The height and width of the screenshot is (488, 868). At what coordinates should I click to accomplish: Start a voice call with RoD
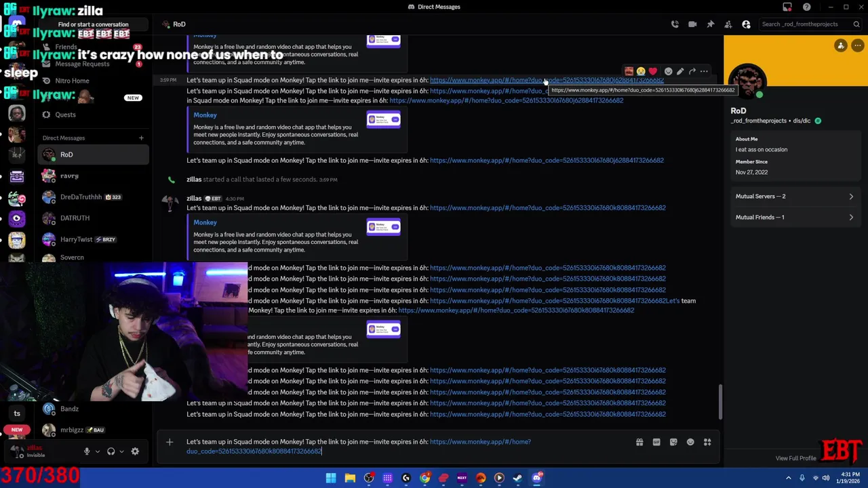[675, 24]
